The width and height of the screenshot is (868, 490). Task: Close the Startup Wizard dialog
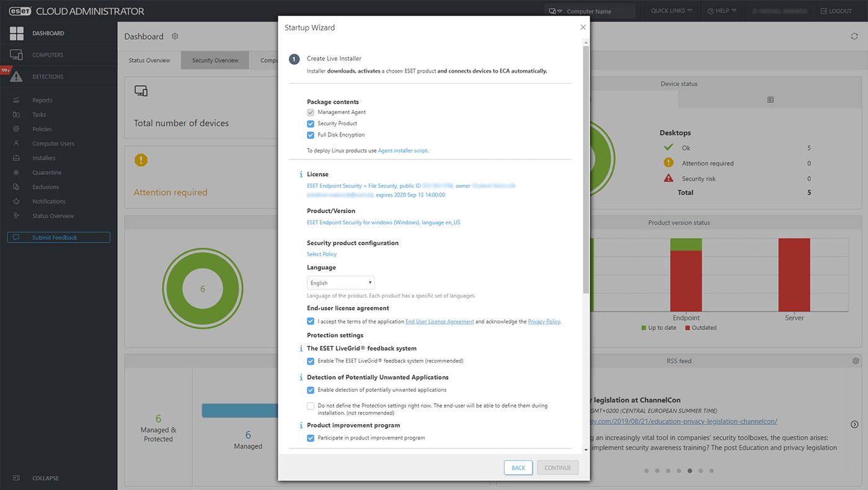pos(583,27)
